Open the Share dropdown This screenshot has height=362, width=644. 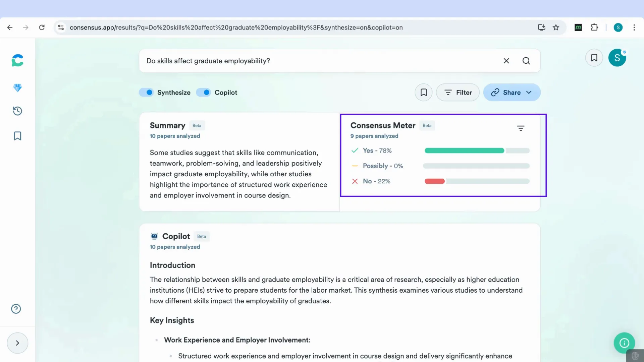(512, 92)
